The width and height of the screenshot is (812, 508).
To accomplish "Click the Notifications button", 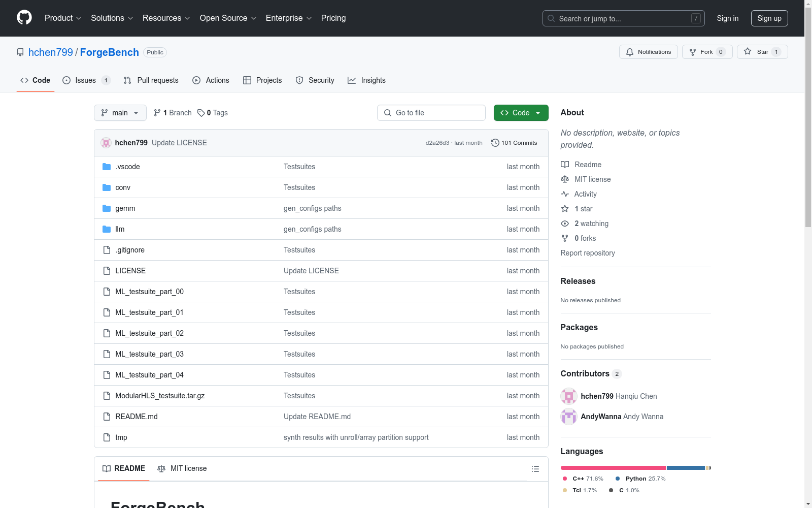I will pos(649,52).
